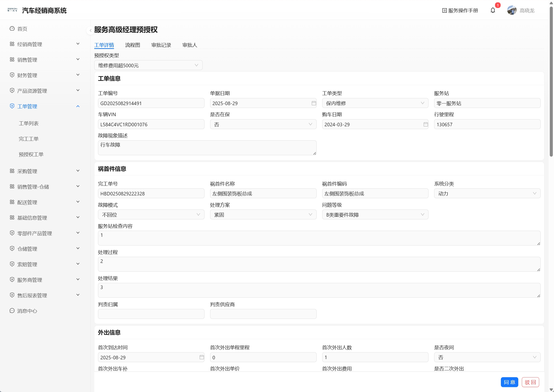Viewport: 554px width, 392px height.
Task: Click the 零部件产品管理 shield icon
Action: 12,233
